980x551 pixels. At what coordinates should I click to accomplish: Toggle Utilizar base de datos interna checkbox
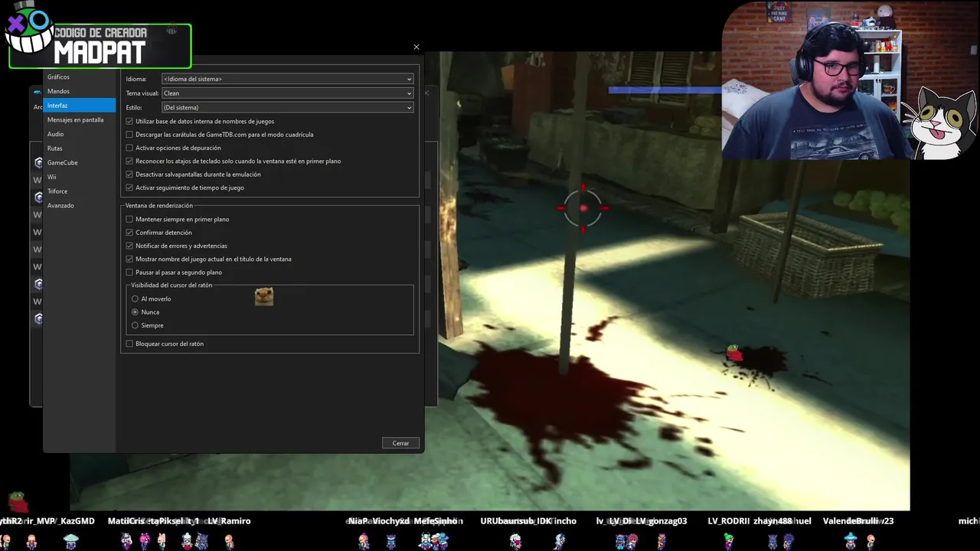coord(129,121)
